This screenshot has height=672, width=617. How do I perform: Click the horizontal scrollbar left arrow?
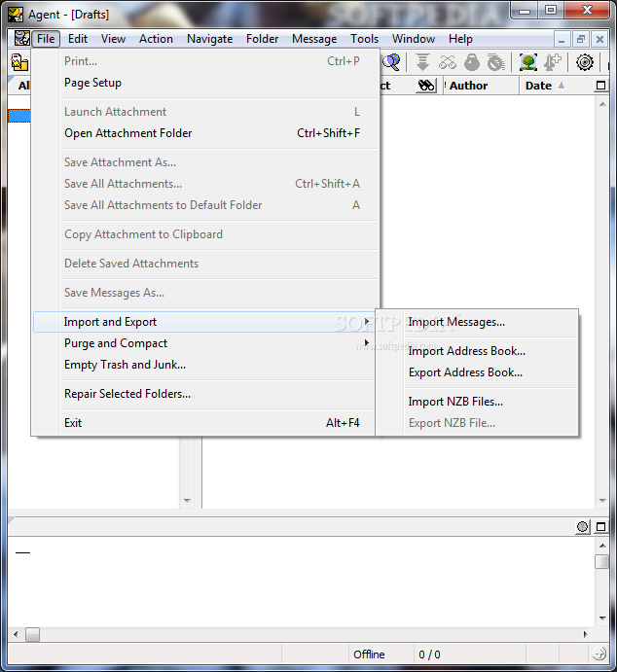pos(16,634)
